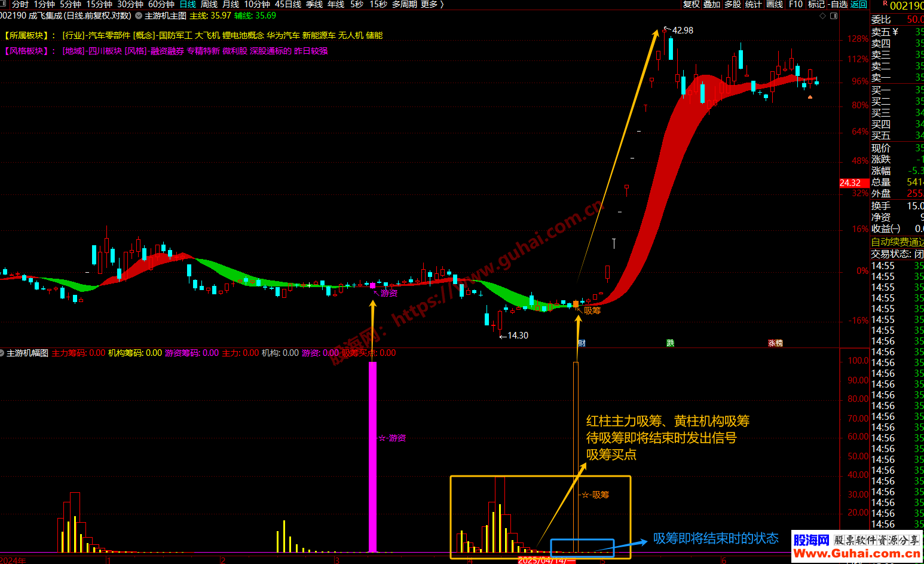
Task: Switch to 年线 yearly chart
Action: pos(336,4)
